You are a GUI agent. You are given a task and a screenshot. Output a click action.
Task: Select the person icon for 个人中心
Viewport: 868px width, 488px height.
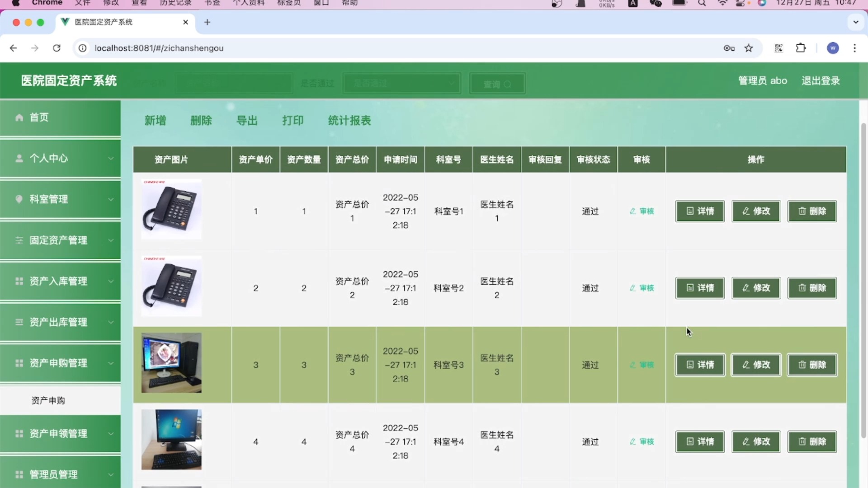[19, 158]
